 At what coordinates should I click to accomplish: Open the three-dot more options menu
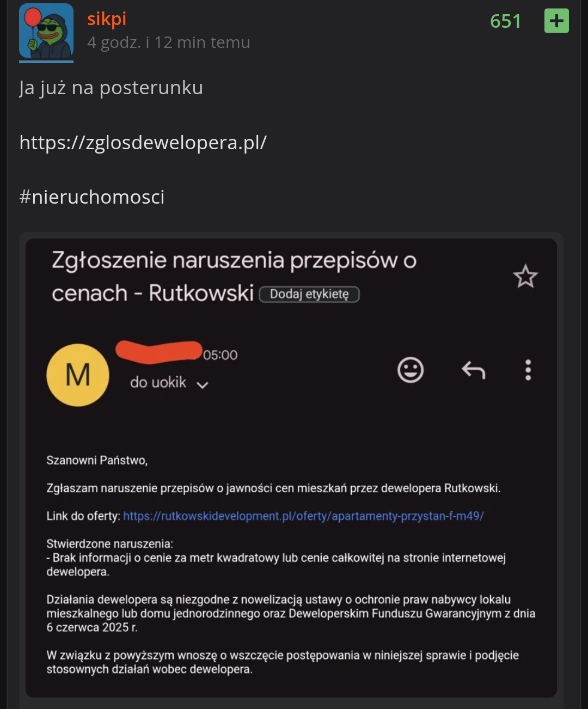point(528,370)
